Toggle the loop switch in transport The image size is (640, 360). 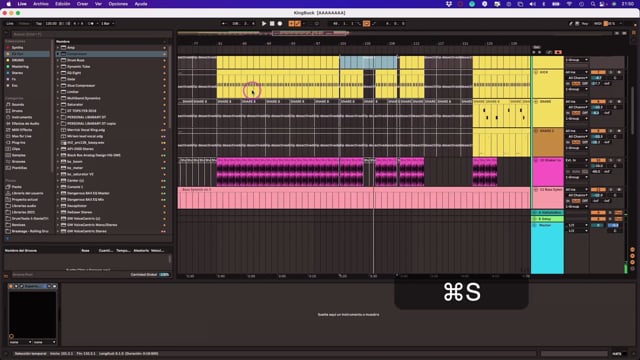pyautogui.click(x=366, y=24)
